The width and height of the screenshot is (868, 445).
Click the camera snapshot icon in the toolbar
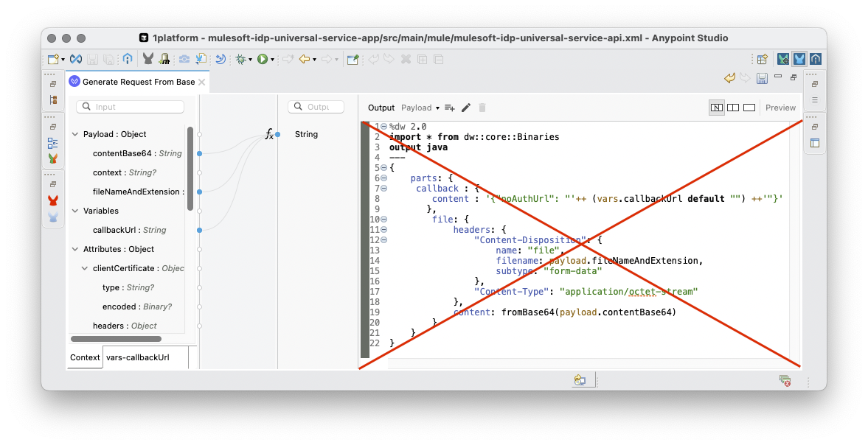pos(184,59)
